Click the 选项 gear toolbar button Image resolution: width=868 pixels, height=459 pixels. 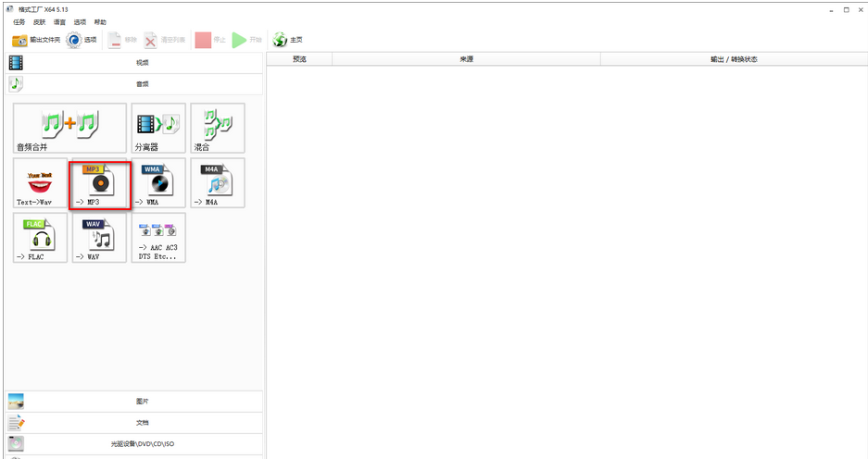point(82,40)
